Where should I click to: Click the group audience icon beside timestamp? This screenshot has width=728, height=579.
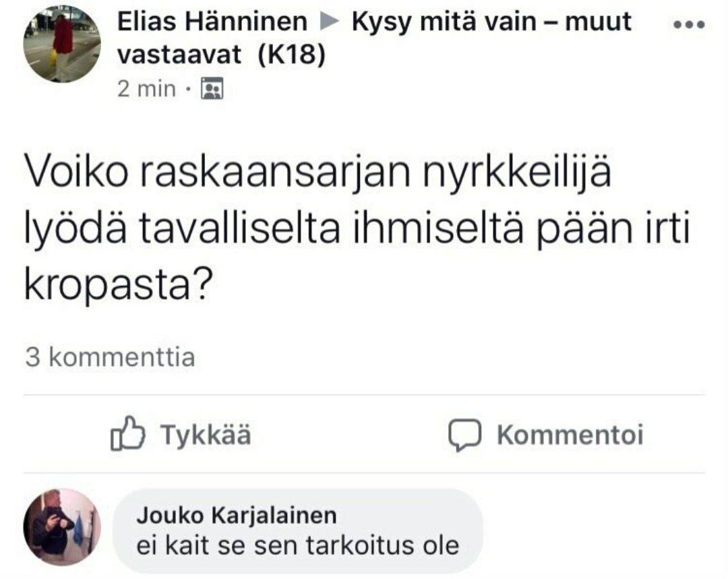pyautogui.click(x=212, y=89)
